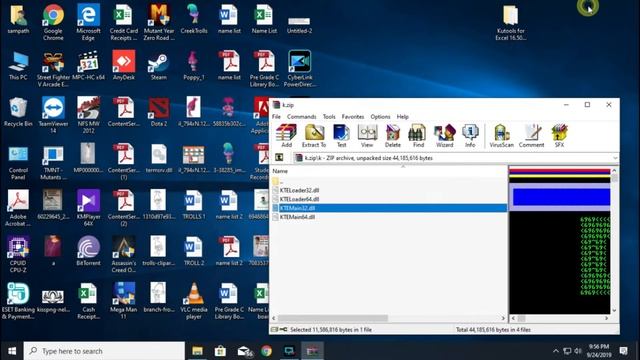Viewport: 640px width, 360px height.
Task: Open the Wizard tool
Action: pos(444,136)
